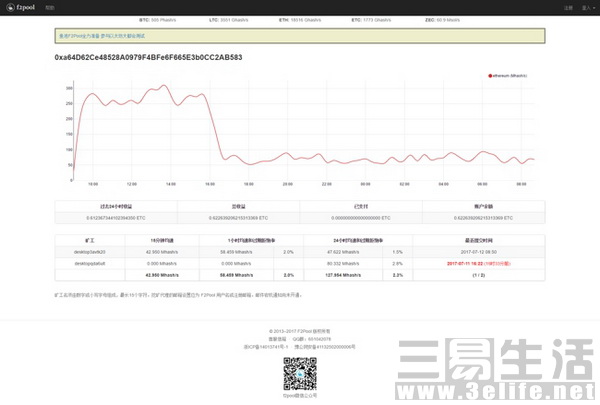Click the 00:00 label on the chart axis
This screenshot has width=600, height=405.
click(x=365, y=184)
